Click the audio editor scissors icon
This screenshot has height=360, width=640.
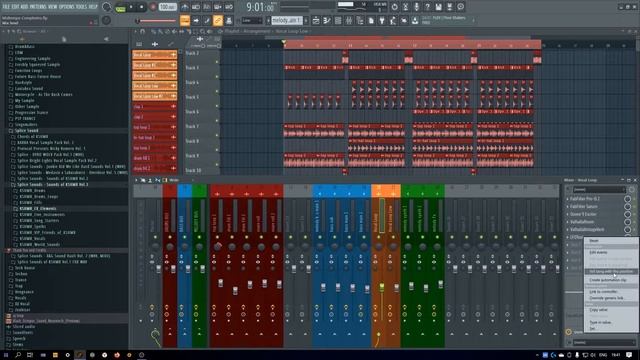[405, 7]
